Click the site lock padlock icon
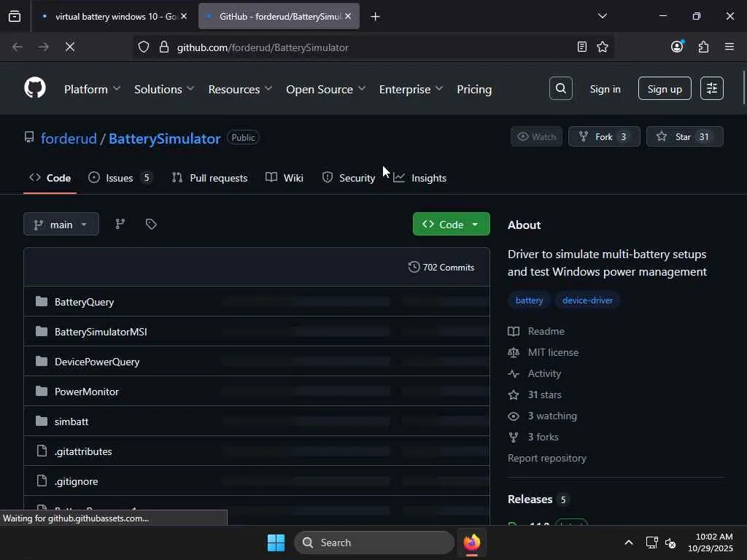The image size is (747, 560). tap(164, 47)
